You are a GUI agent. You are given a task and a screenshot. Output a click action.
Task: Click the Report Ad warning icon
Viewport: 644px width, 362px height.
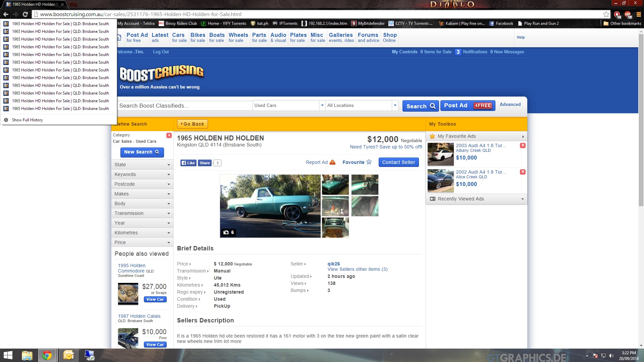pyautogui.click(x=332, y=162)
